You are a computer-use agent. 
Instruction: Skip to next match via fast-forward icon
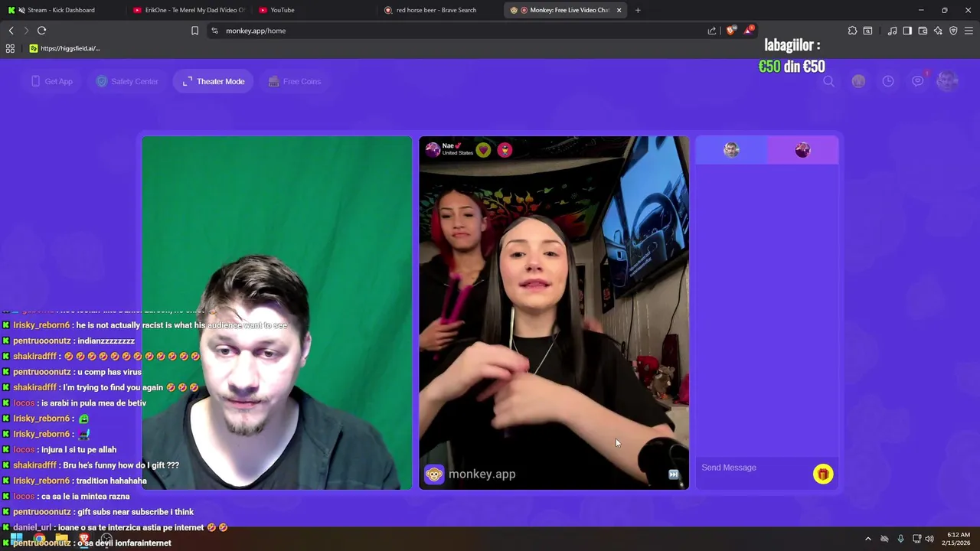pyautogui.click(x=673, y=474)
